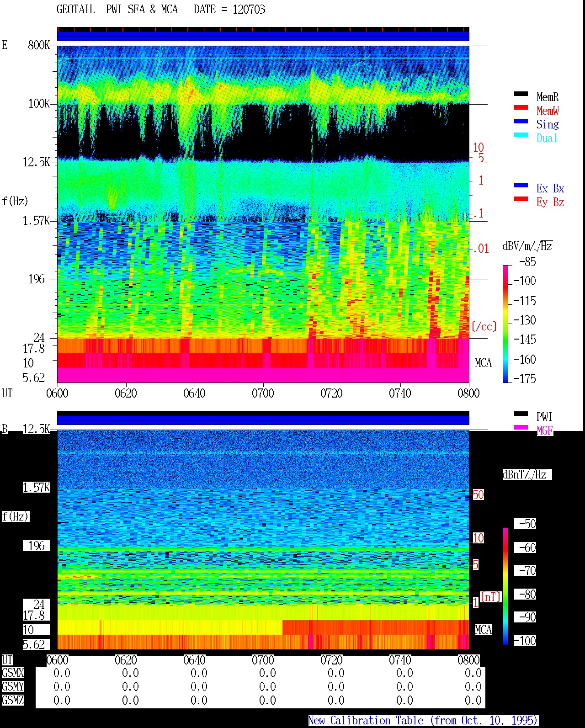The image size is (585, 728).
Task: Click the E panel MCA label
Action: (483, 363)
